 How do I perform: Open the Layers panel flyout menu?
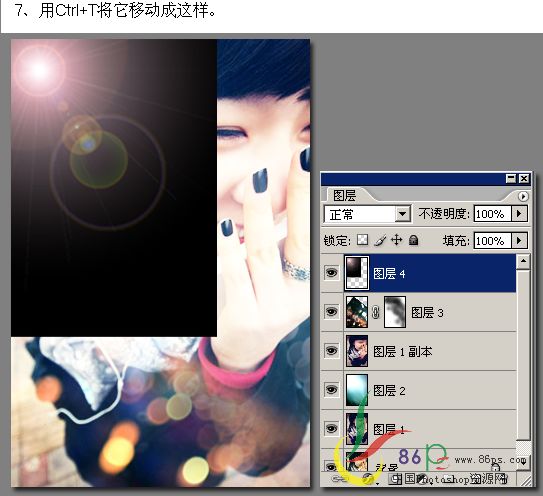[x=523, y=196]
